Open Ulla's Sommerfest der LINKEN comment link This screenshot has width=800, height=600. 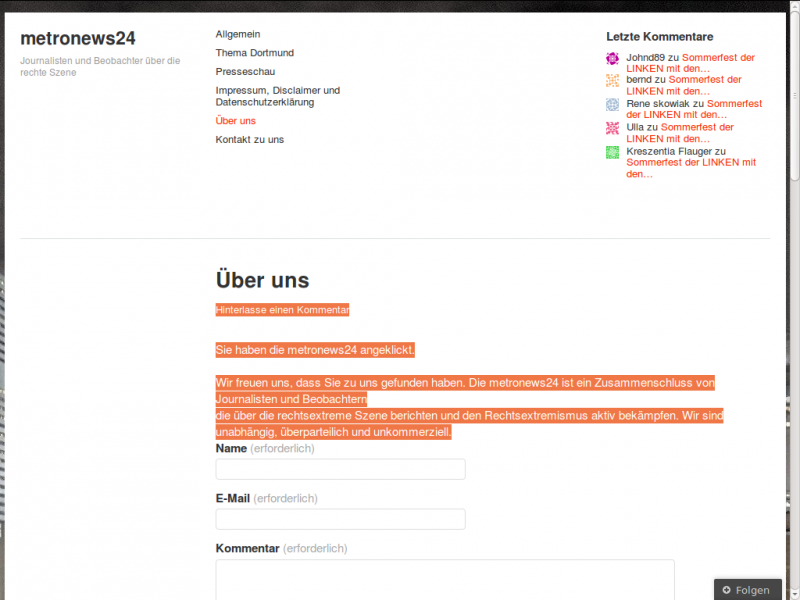pos(697,128)
